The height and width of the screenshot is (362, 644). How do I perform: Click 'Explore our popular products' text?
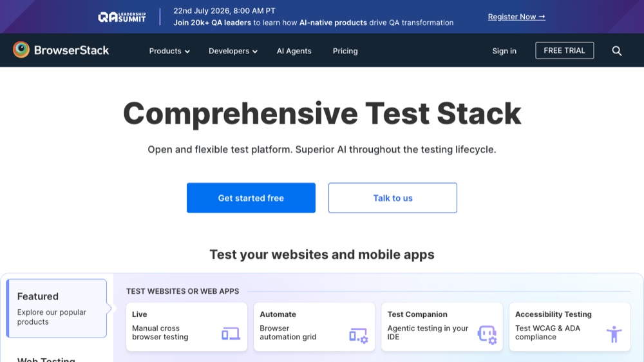pos(52,317)
